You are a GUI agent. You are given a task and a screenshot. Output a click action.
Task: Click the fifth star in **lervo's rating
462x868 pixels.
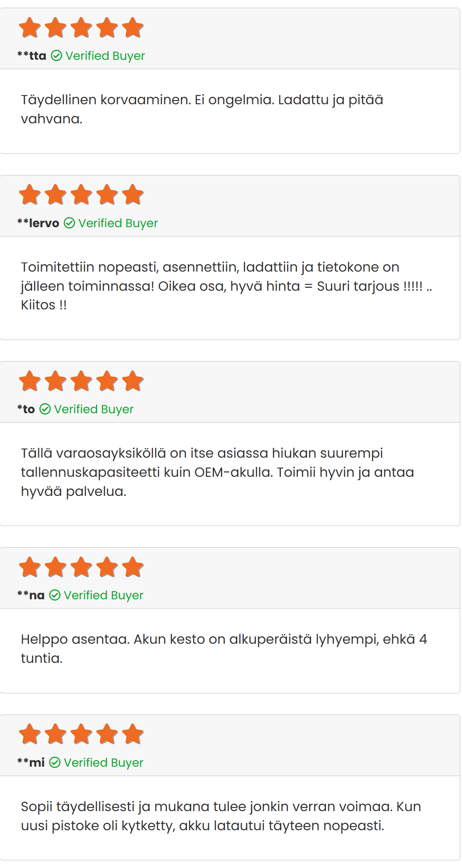pyautogui.click(x=133, y=195)
